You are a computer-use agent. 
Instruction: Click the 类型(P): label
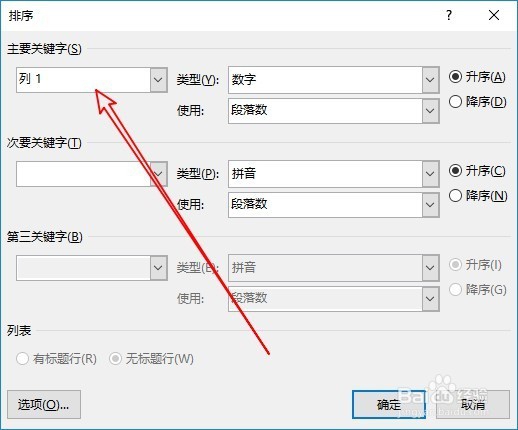click(x=198, y=174)
